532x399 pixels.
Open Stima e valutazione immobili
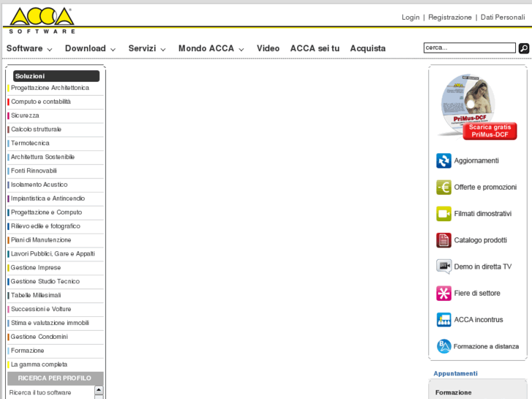click(50, 323)
